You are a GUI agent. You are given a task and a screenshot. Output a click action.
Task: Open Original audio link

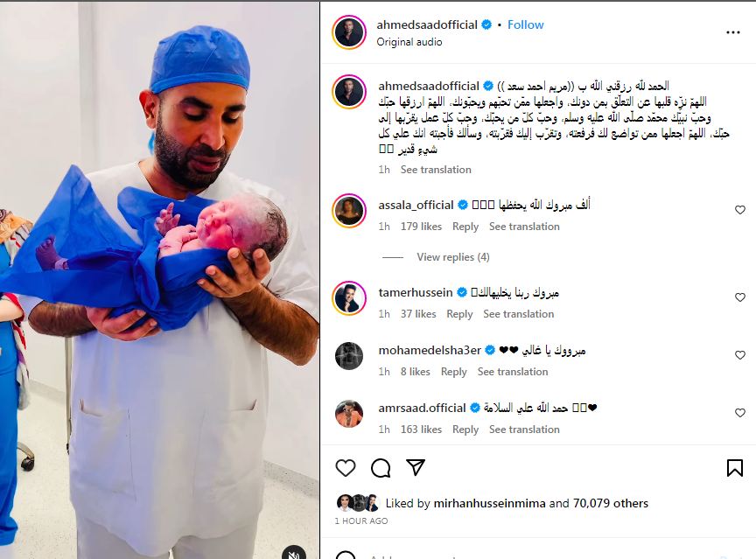(409, 42)
